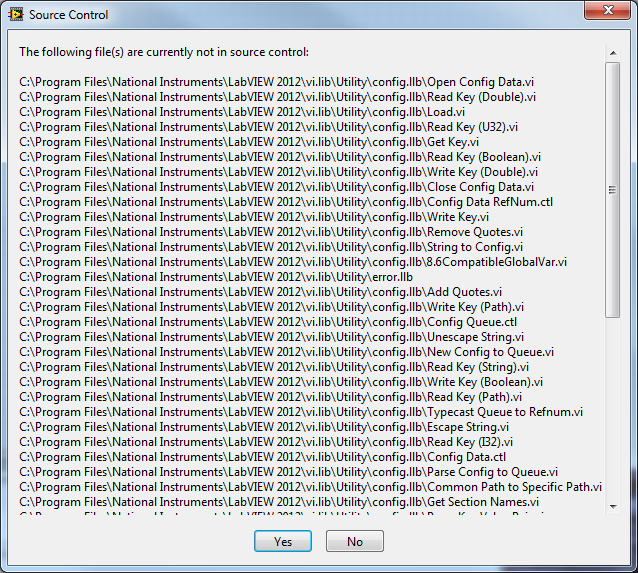Select the Get Key.vi path line
The height and width of the screenshot is (573, 638).
249,142
